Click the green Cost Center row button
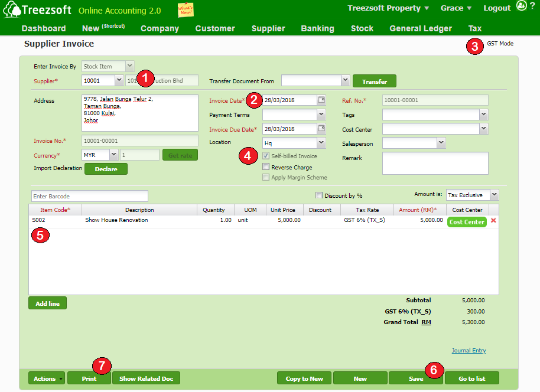This screenshot has height=392, width=540. [467, 222]
